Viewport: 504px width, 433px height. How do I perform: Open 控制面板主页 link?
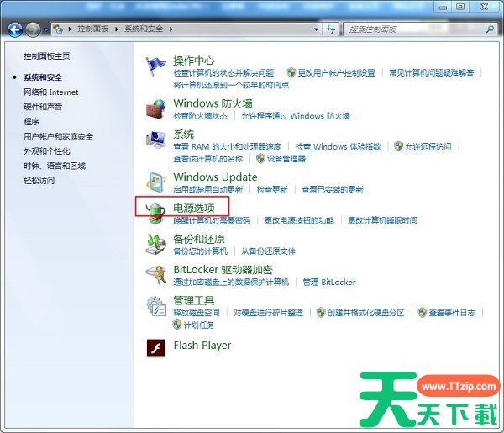point(47,56)
